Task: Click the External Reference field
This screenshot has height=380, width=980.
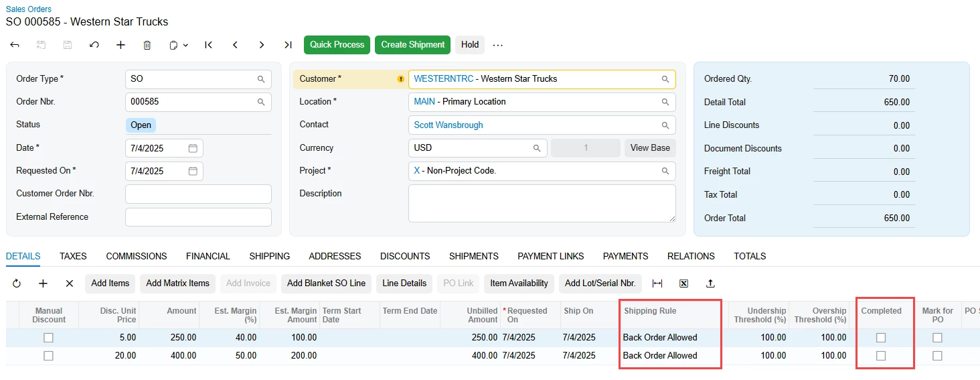Action: click(198, 217)
